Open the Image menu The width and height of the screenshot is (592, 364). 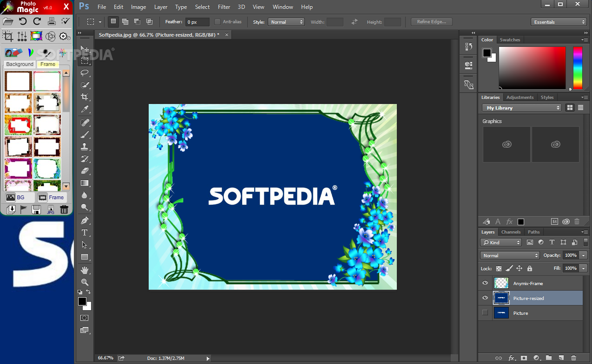click(x=138, y=7)
